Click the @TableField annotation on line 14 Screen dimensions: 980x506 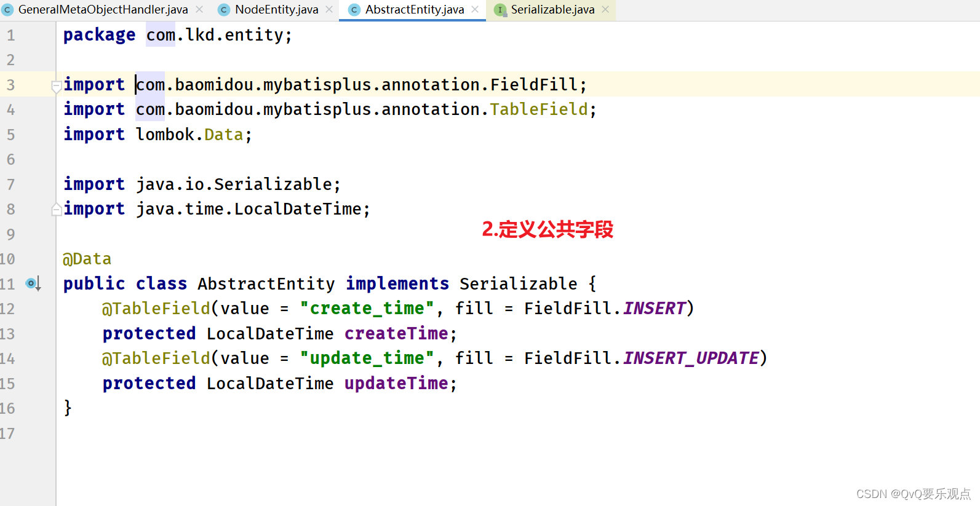(x=156, y=358)
